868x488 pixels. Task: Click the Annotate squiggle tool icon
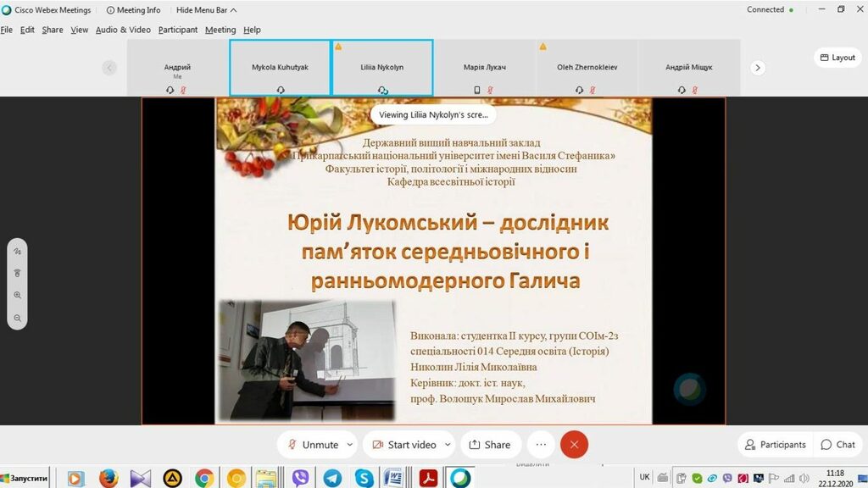[x=17, y=252]
